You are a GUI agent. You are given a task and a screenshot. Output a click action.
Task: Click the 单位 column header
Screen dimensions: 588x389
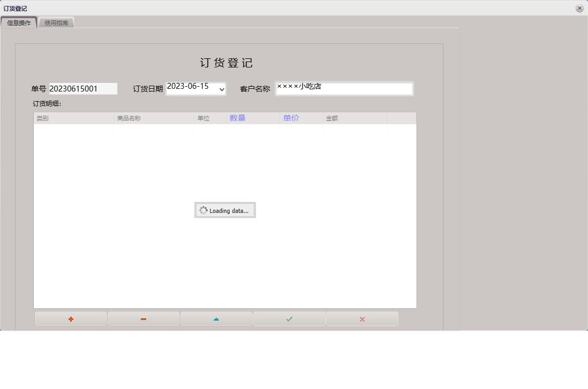click(x=210, y=118)
